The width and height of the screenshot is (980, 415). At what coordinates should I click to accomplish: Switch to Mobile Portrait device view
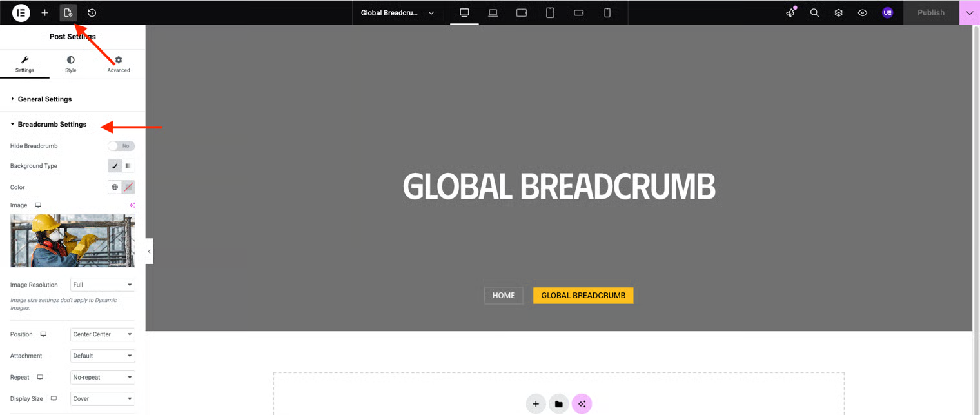tap(607, 13)
